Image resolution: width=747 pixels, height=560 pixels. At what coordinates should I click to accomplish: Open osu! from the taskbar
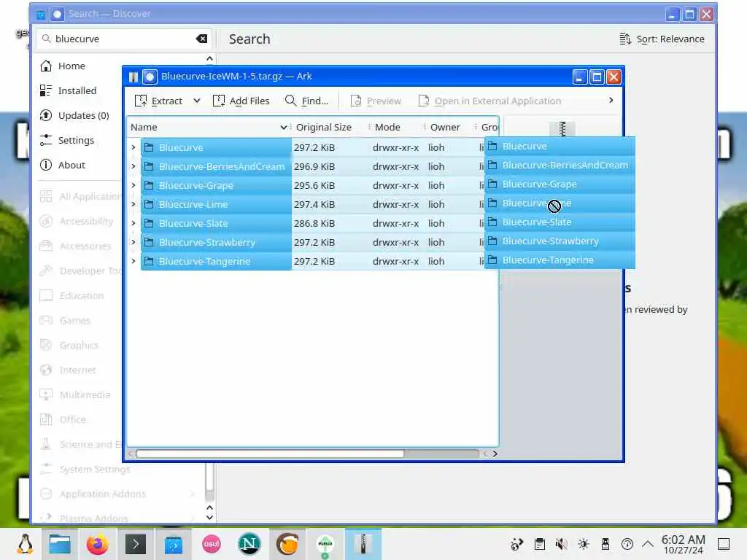pos(211,544)
